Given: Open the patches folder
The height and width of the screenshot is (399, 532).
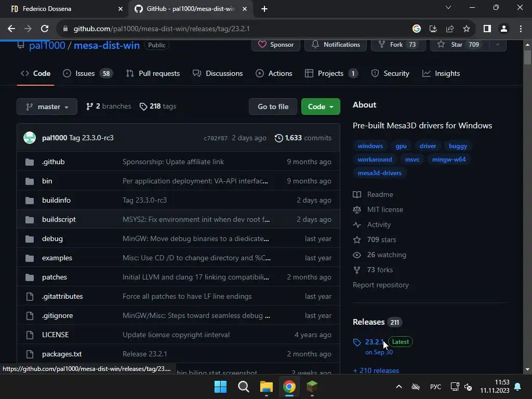Looking at the screenshot, I should click(x=54, y=277).
